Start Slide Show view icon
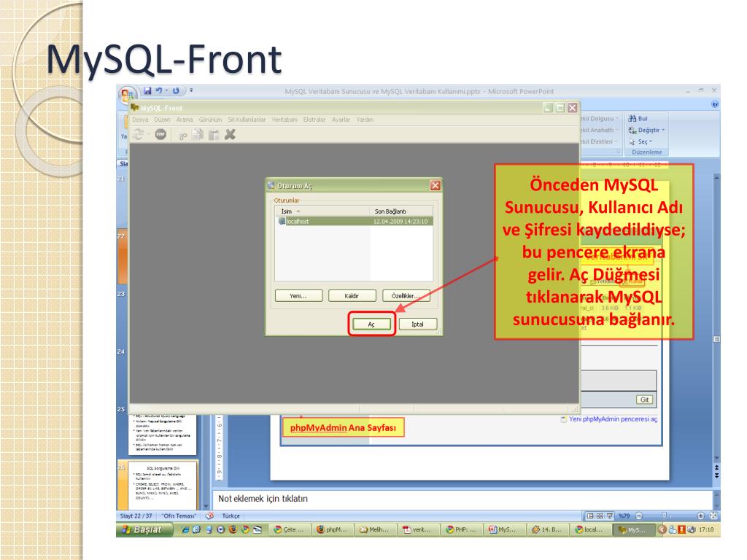Screen dimensions: 747x560 tap(609, 516)
